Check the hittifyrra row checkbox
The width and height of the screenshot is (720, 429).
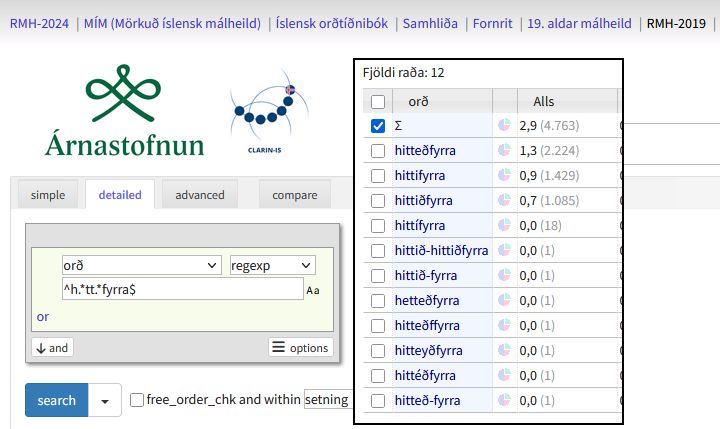pos(378,175)
